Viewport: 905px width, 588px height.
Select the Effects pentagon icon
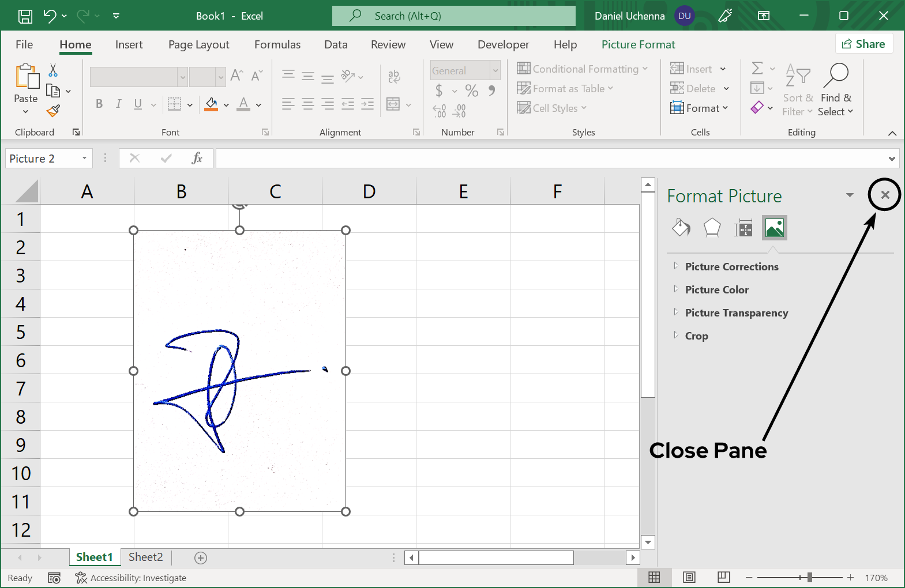tap(712, 228)
